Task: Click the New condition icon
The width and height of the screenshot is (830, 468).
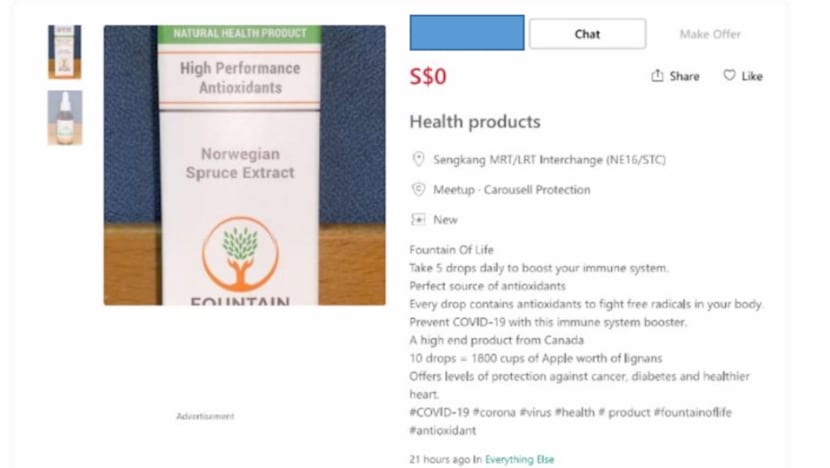Action: [x=418, y=220]
